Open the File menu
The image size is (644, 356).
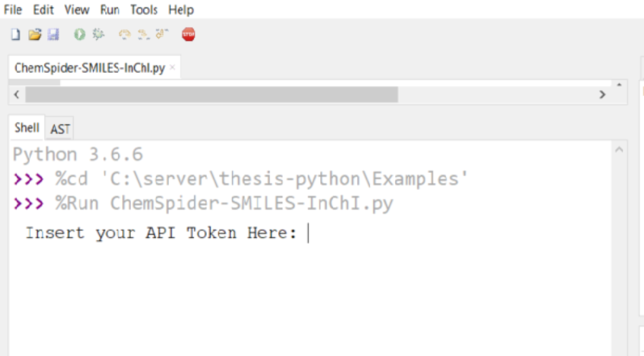[13, 10]
